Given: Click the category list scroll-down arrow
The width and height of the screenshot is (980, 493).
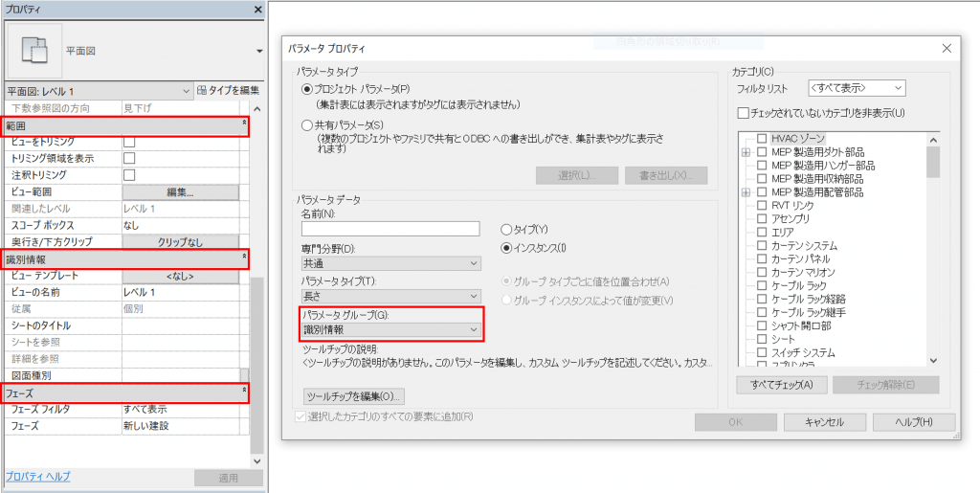Looking at the screenshot, I should click(x=933, y=361).
